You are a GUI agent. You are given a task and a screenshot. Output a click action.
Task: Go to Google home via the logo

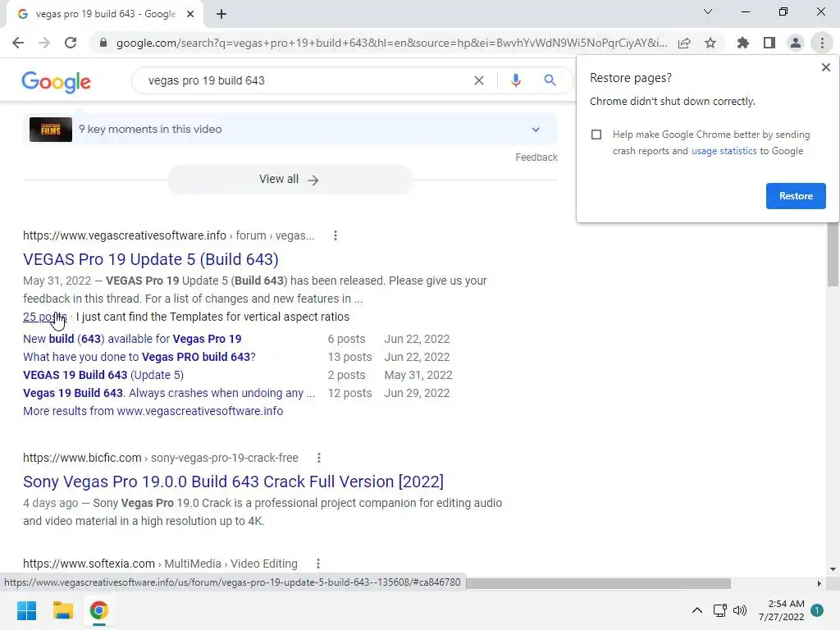coord(57,81)
